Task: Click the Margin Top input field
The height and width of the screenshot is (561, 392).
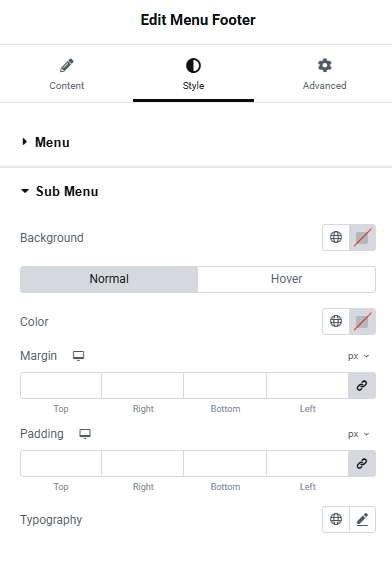Action: [61, 385]
